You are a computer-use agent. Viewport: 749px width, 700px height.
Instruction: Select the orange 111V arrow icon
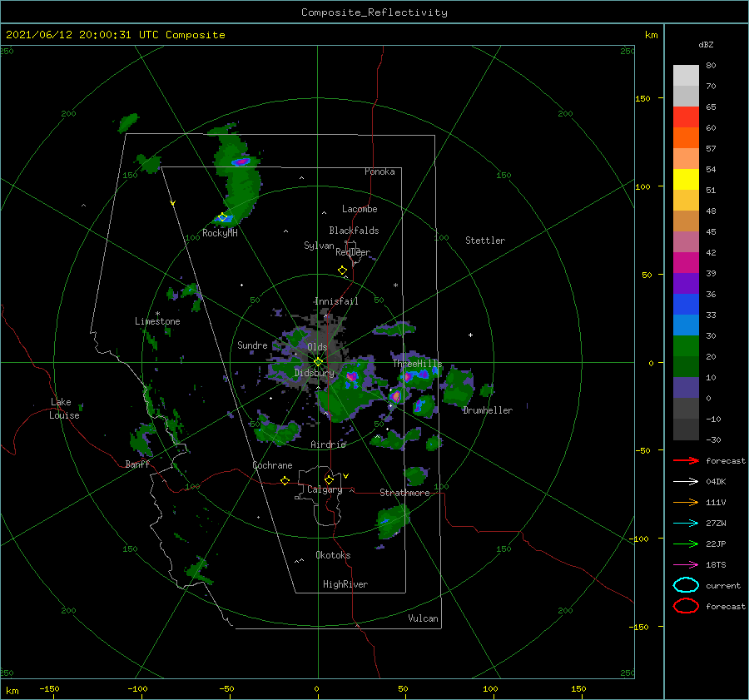pos(686,502)
